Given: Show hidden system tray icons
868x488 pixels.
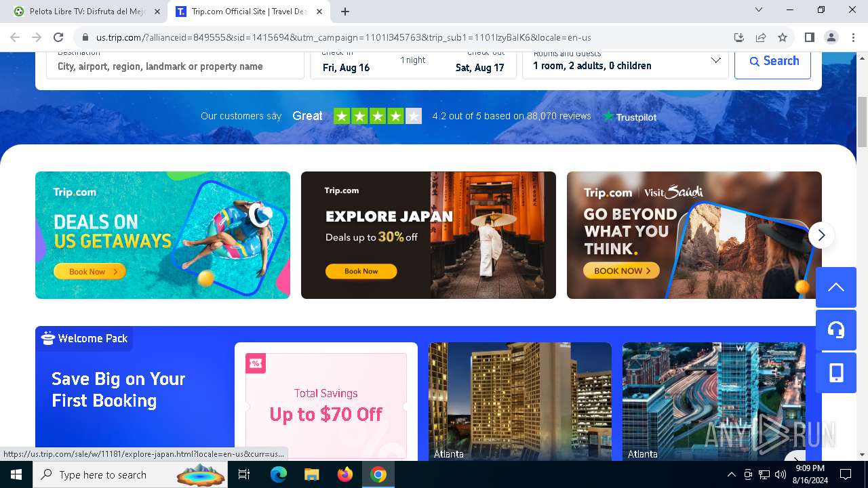Looking at the screenshot, I should point(731,474).
